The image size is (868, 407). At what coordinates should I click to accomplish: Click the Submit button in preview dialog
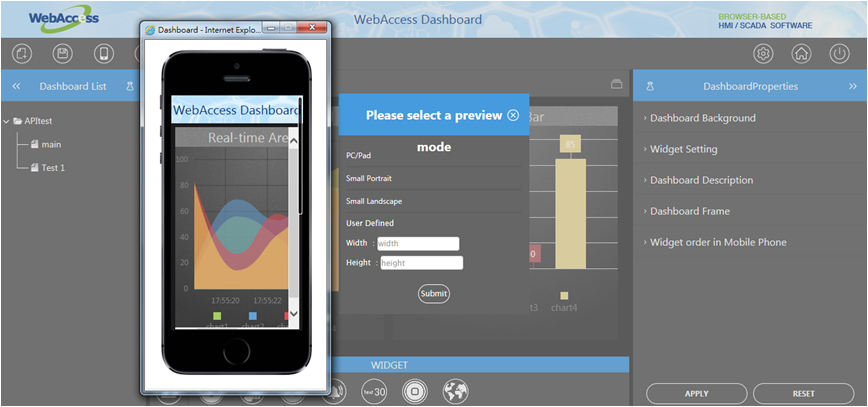(433, 293)
